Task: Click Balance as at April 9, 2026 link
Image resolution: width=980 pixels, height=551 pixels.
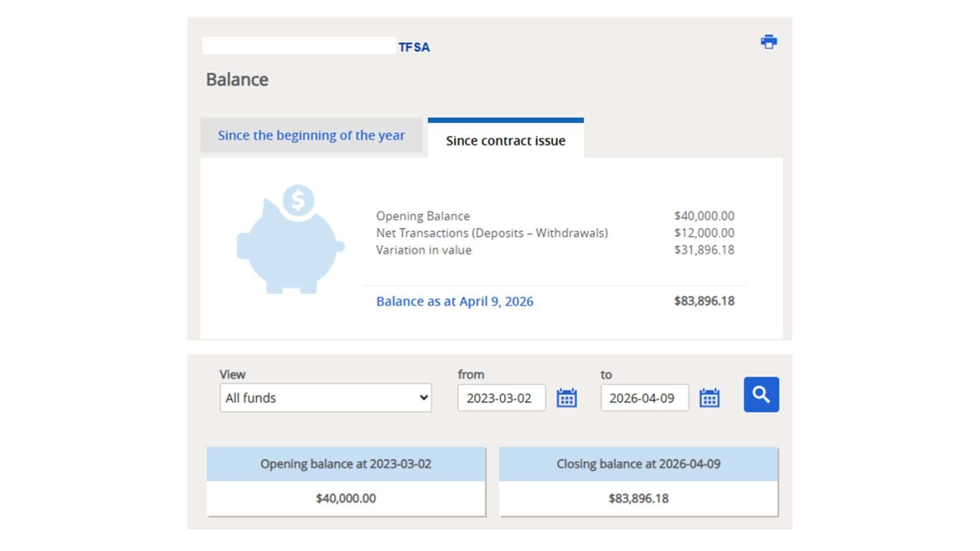Action: point(454,302)
